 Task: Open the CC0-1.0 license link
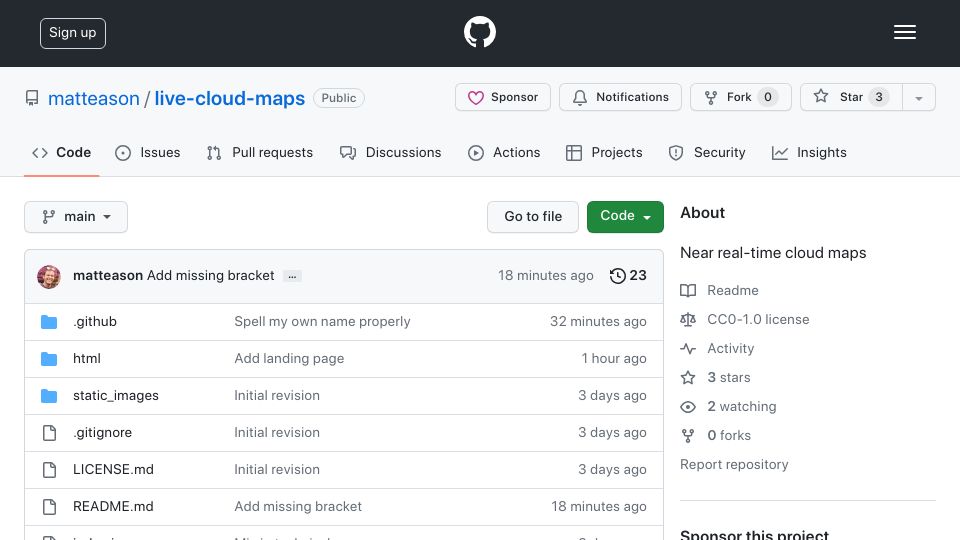tap(758, 320)
